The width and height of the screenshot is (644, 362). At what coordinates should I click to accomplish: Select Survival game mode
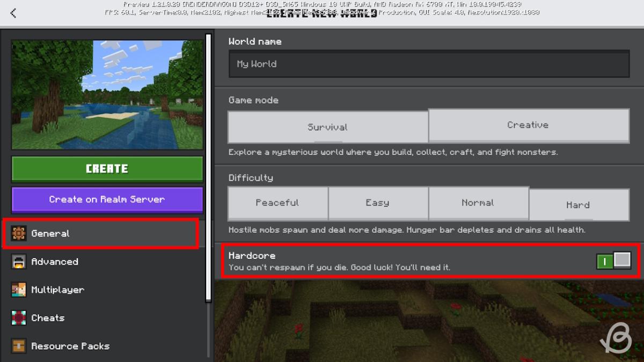tap(327, 127)
